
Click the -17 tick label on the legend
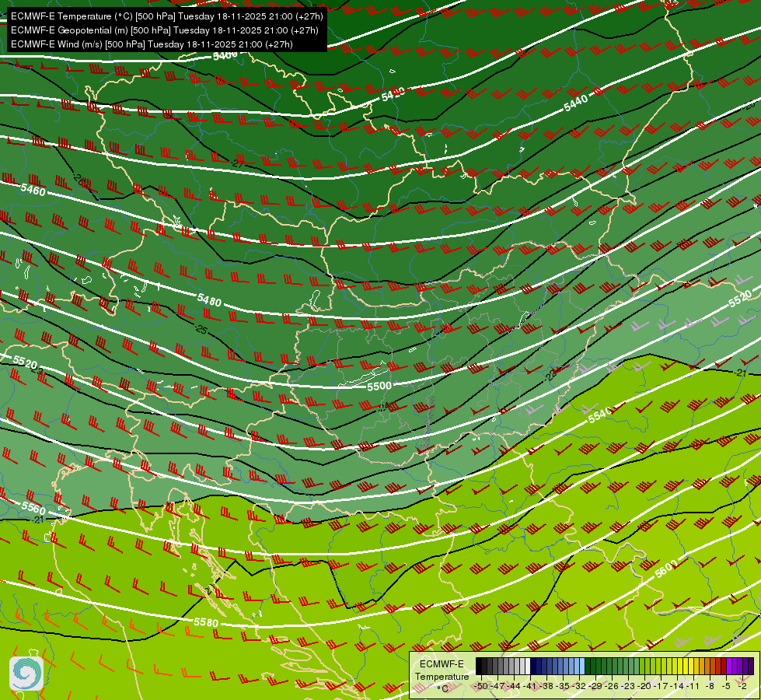pyautogui.click(x=661, y=686)
